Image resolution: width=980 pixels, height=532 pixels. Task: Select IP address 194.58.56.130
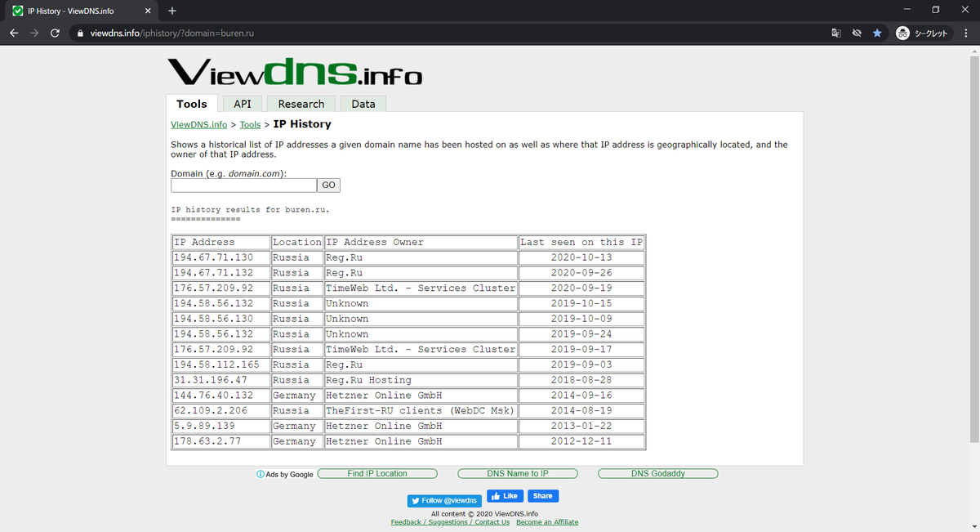pos(213,319)
